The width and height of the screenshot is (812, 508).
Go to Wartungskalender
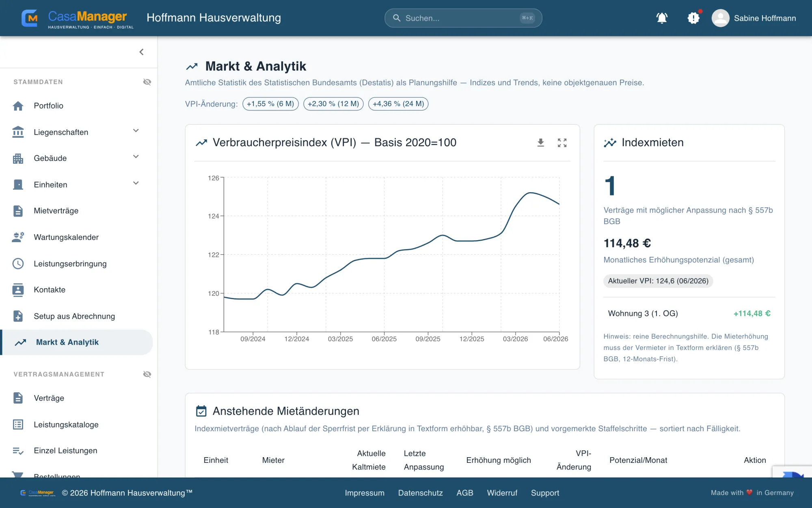[x=77, y=237]
